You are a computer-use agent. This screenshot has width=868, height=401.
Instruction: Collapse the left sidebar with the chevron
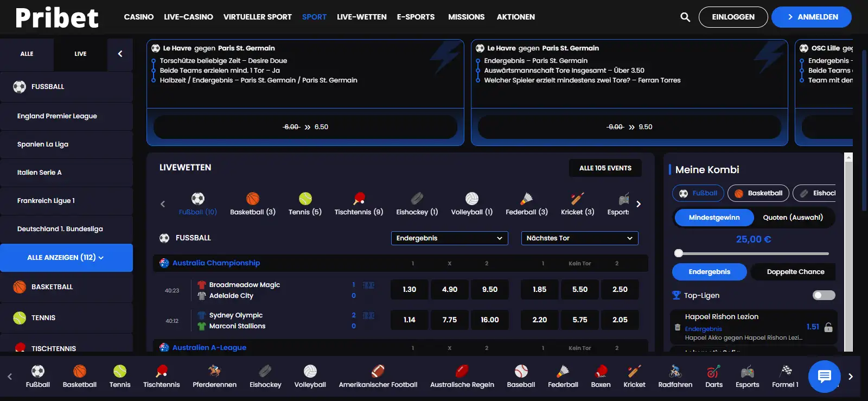click(120, 54)
